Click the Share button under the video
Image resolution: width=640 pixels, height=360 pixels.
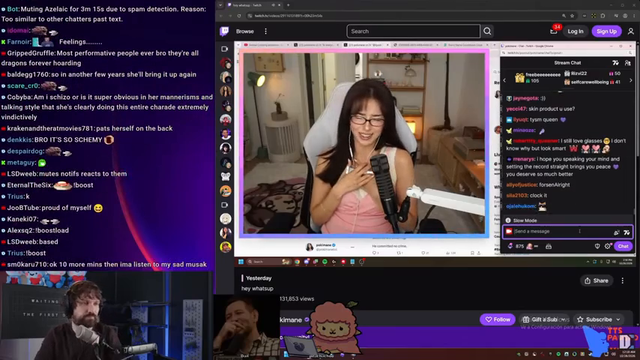(596, 281)
